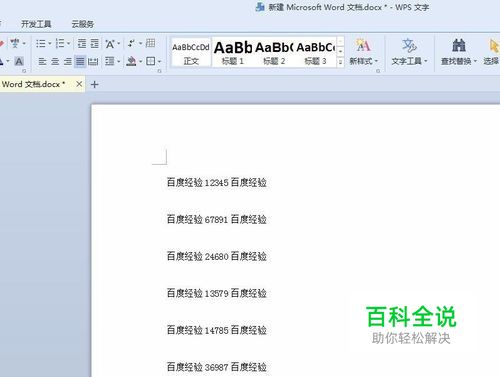
Task: Click the 查找替换 binoculars button
Action: (459, 52)
